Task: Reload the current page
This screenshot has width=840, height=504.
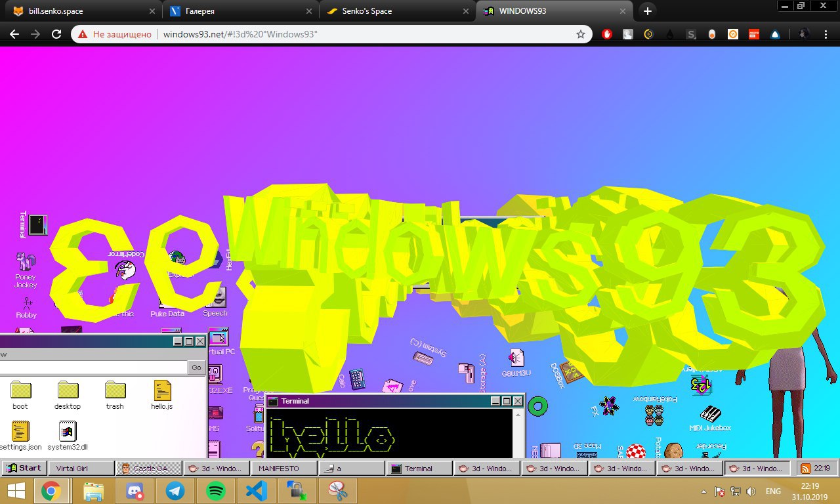Action: click(56, 34)
